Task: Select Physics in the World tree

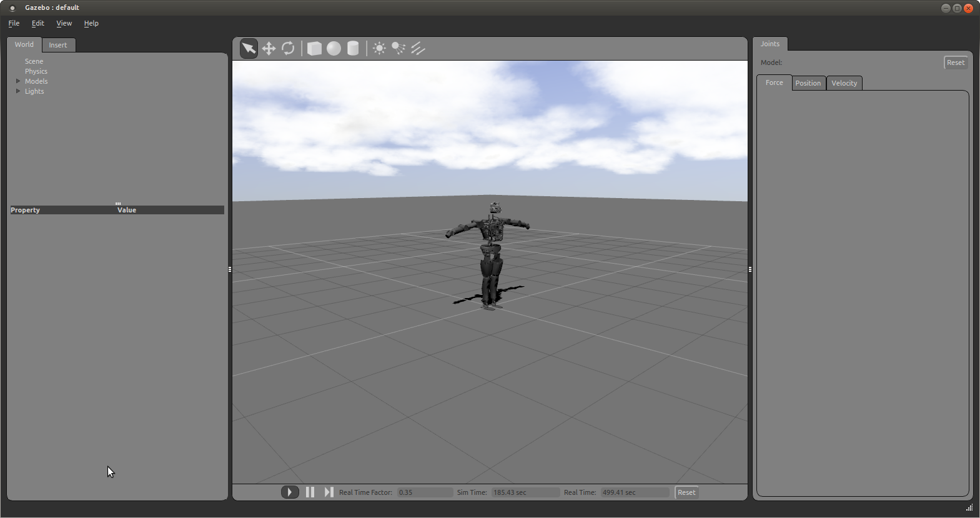Action: coord(36,71)
